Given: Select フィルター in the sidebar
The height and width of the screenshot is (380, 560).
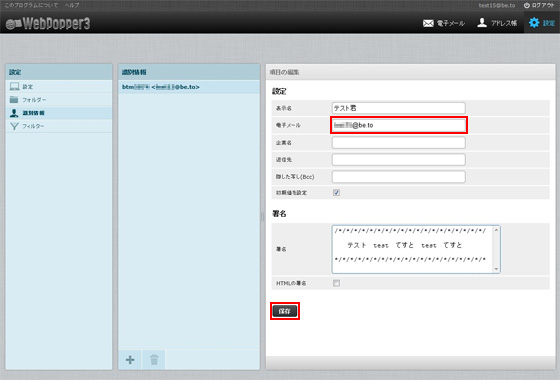Looking at the screenshot, I should (x=59, y=126).
